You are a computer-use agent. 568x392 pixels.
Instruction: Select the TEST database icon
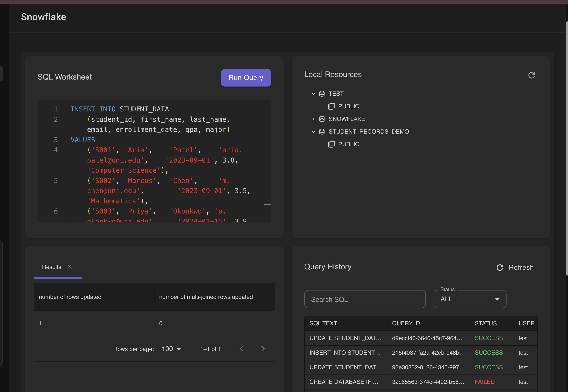click(x=322, y=94)
